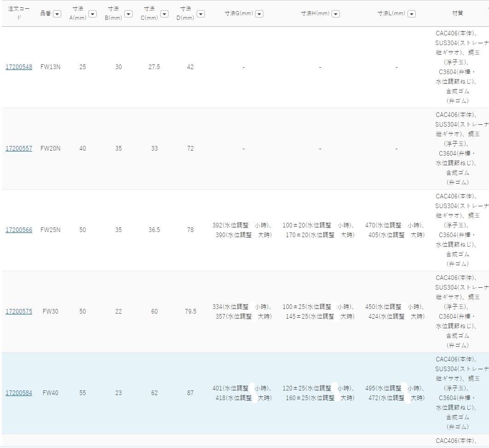Viewport: 489px width, 448px height.
Task: Click the 寸法C(mm) dropdown arrow
Action: [x=164, y=14]
